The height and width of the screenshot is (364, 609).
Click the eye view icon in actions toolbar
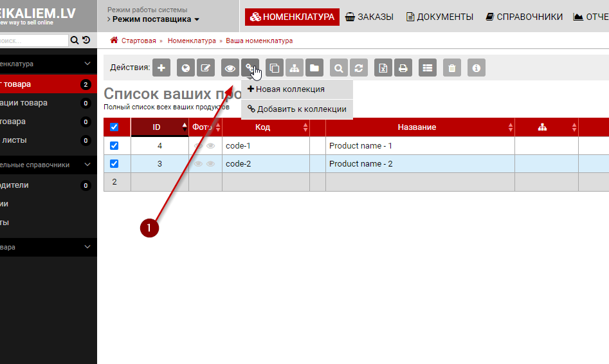230,68
